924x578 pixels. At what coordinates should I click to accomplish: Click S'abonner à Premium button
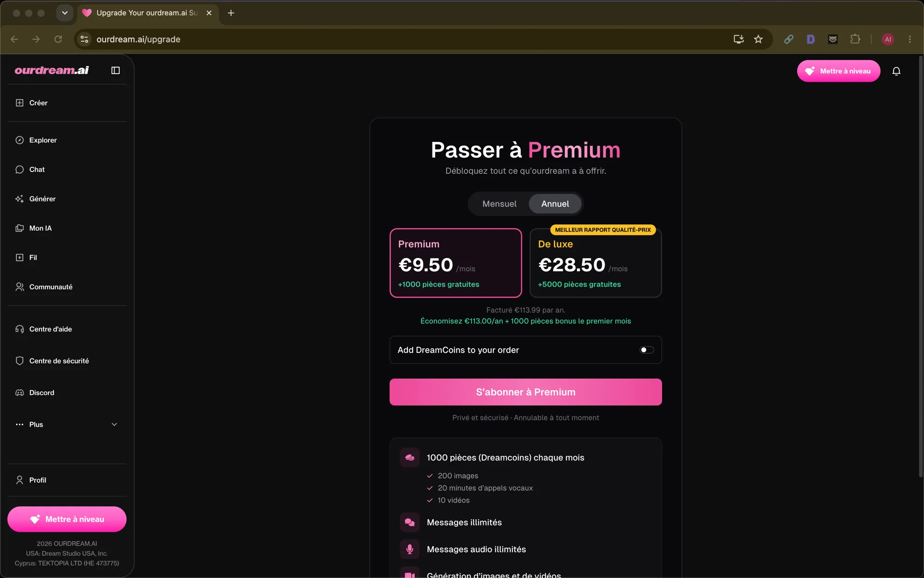pyautogui.click(x=526, y=392)
